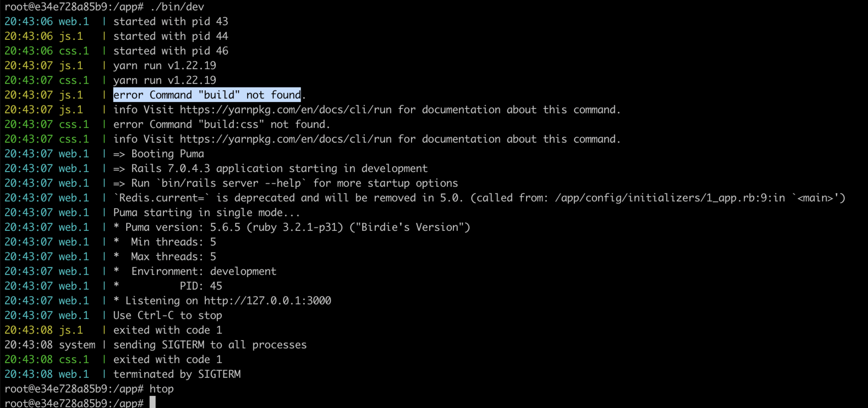This screenshot has width=868, height=408.
Task: Click the 'Booting Puma' log line
Action: coord(159,154)
